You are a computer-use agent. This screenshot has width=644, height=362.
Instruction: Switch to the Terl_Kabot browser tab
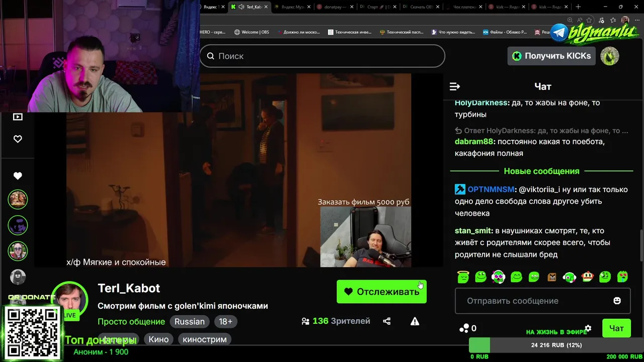point(250,7)
